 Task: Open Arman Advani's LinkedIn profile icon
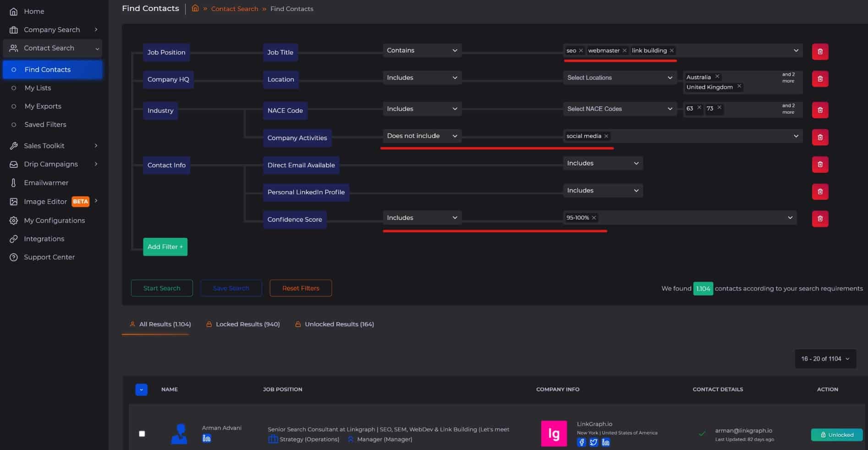tap(207, 439)
